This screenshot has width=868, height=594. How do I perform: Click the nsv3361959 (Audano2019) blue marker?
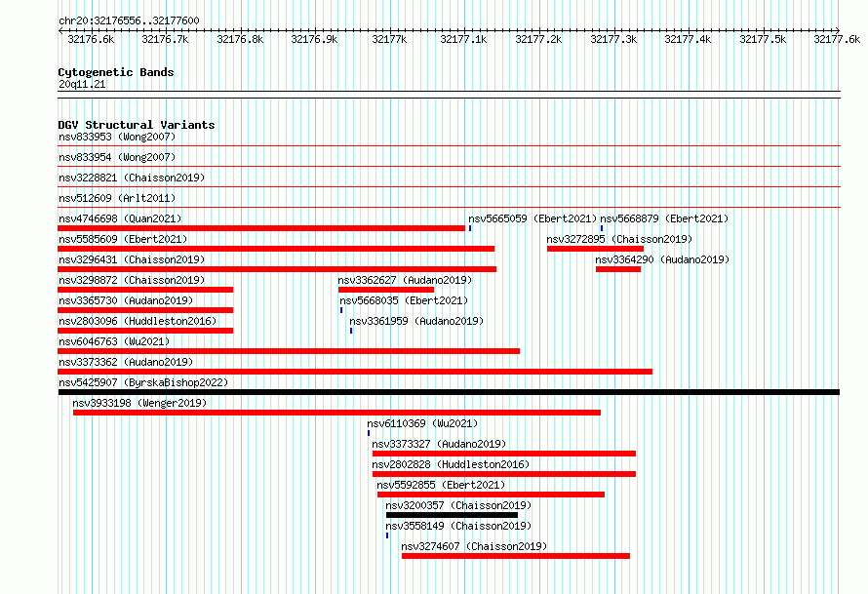coord(351,331)
